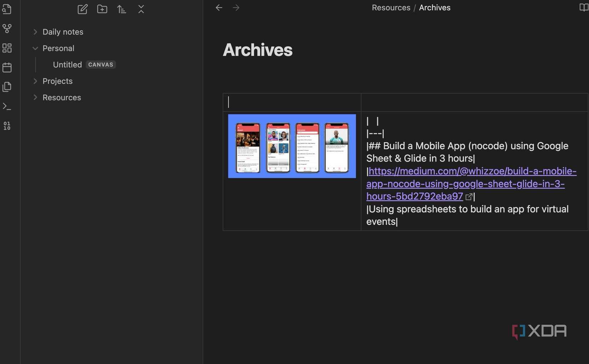Toggle reading view

click(583, 7)
